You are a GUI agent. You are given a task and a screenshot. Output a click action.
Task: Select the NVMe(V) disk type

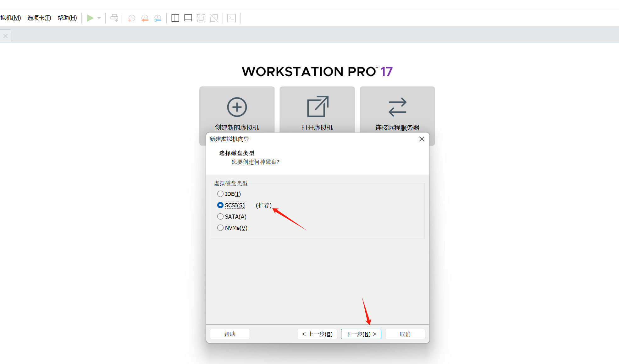[232, 228]
